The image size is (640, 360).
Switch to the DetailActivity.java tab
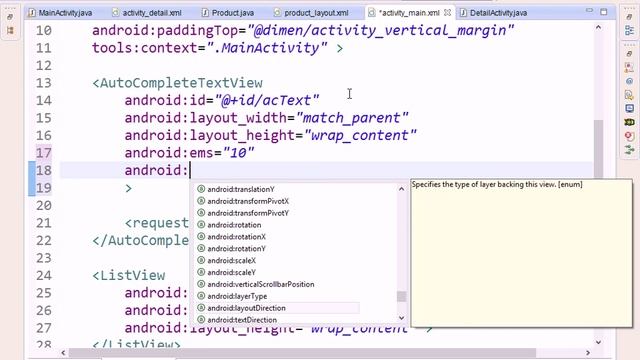pyautogui.click(x=493, y=13)
